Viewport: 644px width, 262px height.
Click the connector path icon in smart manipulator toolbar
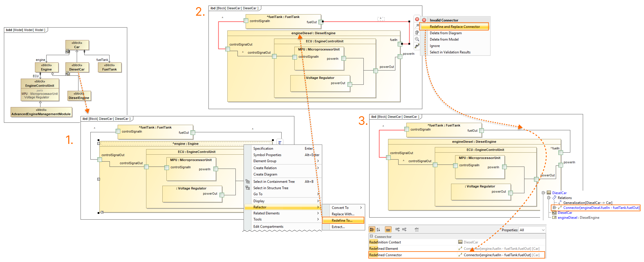point(417,46)
